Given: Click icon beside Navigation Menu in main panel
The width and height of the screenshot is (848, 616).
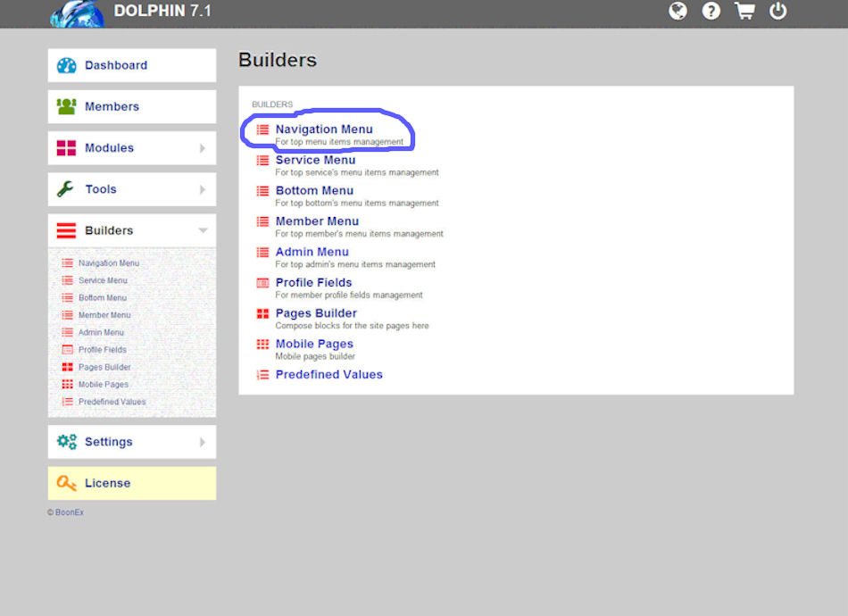Looking at the screenshot, I should 262,129.
